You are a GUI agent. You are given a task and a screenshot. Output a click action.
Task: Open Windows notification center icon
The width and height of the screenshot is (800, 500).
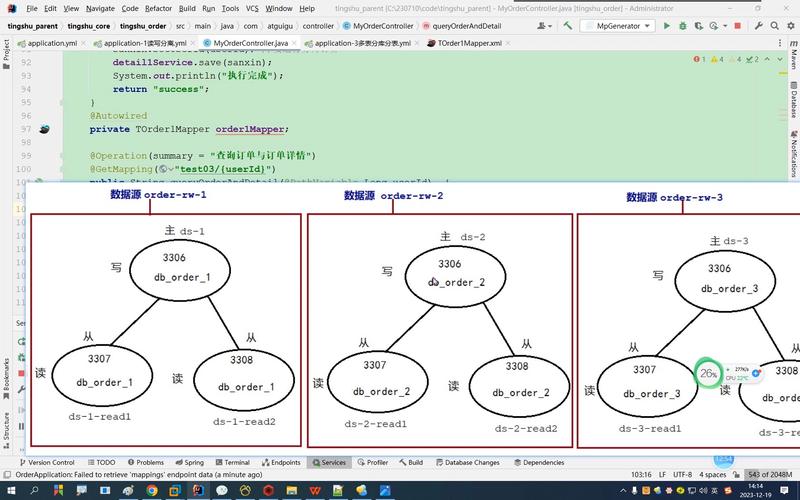[x=784, y=491]
